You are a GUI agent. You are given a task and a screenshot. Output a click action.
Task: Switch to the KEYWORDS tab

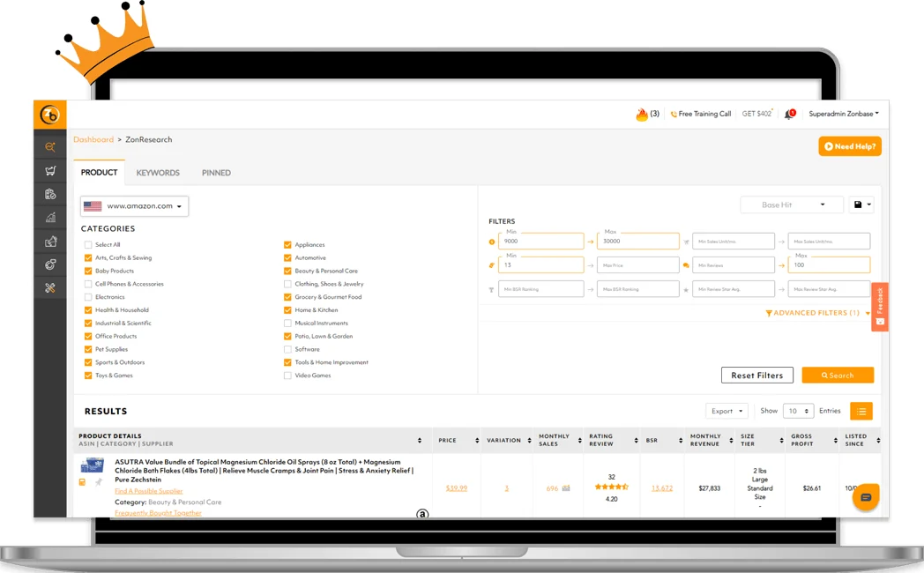tap(158, 173)
